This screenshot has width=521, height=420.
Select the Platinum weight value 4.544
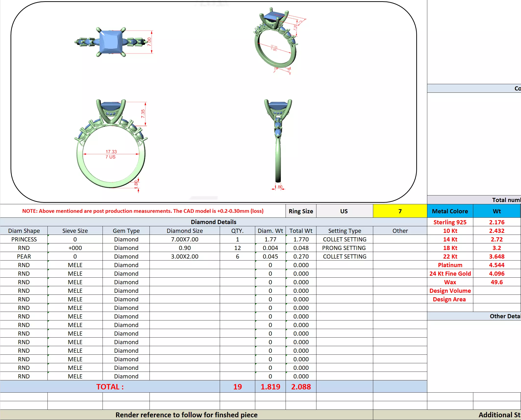pos(497,265)
